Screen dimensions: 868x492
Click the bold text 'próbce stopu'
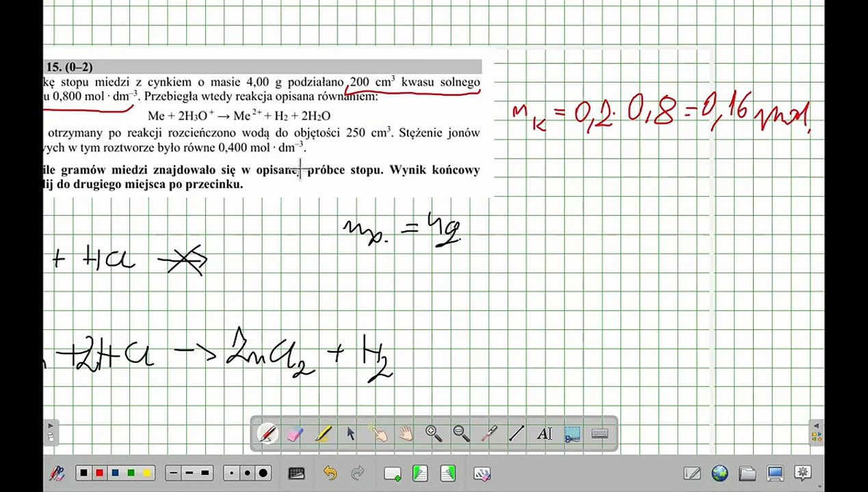tap(345, 169)
